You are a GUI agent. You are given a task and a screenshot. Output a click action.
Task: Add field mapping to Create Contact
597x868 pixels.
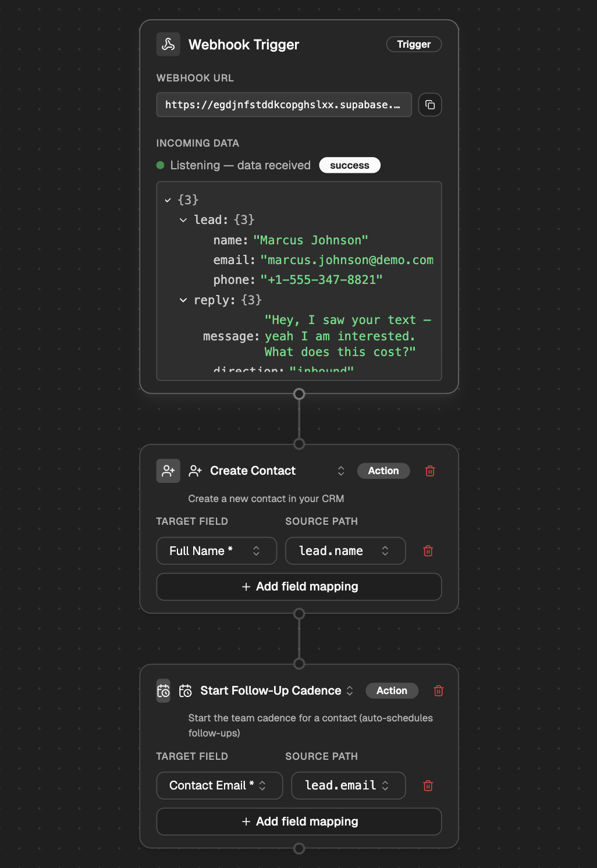pos(299,586)
